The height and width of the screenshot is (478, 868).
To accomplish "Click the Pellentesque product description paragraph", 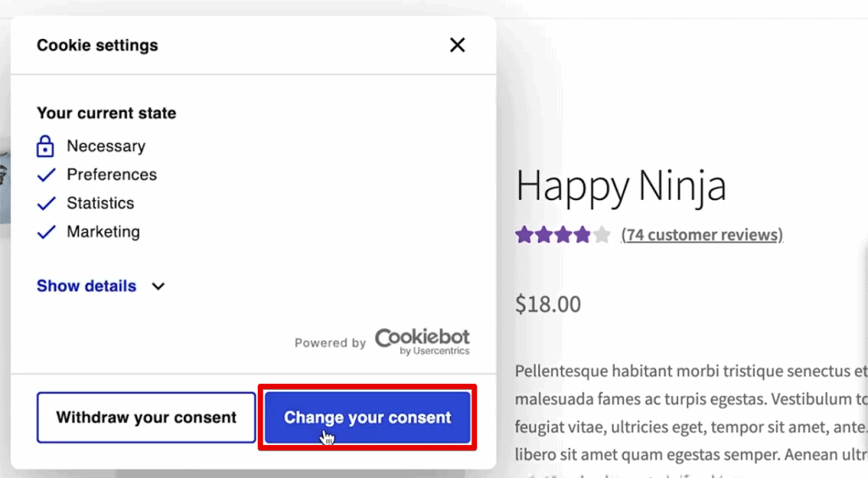I will click(x=692, y=420).
